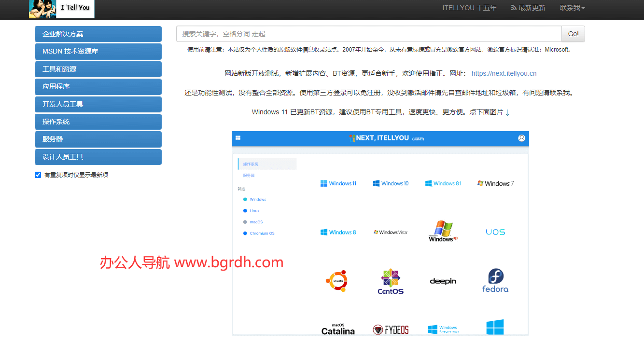The height and width of the screenshot is (355, 644).
Task: Switch to 操作系统 tab in NEXT preview
Action: (267, 164)
